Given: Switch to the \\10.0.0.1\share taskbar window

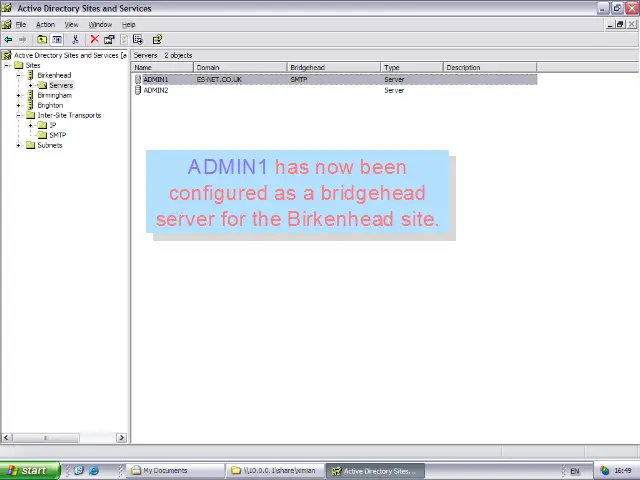Looking at the screenshot, I should tap(276, 471).
